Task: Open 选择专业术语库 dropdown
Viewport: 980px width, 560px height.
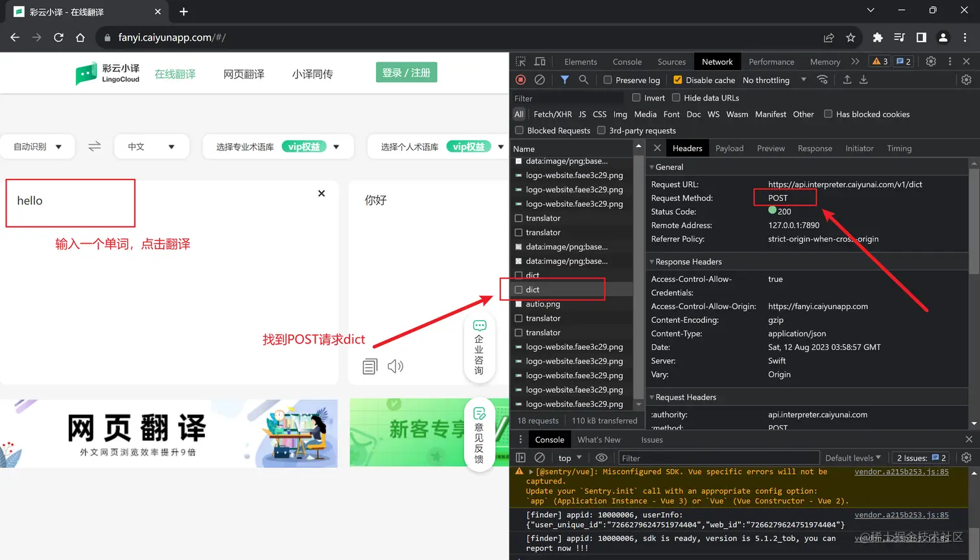Action: 278,146
